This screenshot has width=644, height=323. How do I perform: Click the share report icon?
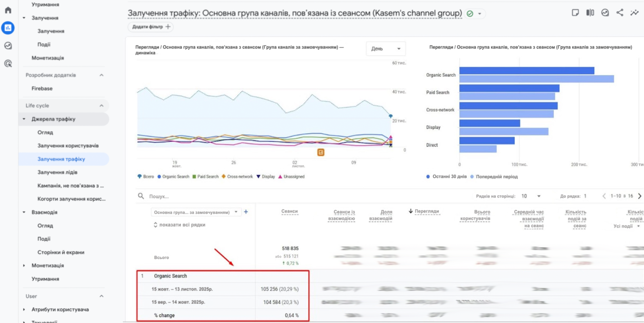click(620, 13)
